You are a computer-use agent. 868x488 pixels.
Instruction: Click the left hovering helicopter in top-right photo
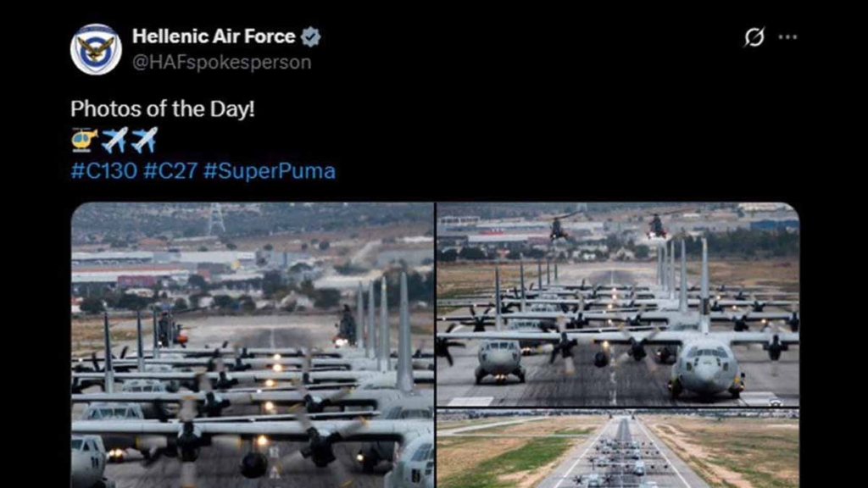pyautogui.click(x=559, y=229)
